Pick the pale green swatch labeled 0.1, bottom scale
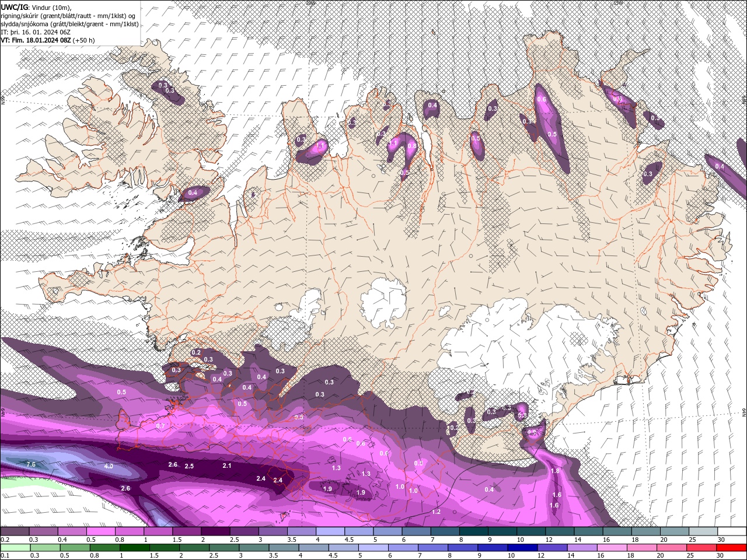Viewport: 747px width, 560px height. click(15, 548)
